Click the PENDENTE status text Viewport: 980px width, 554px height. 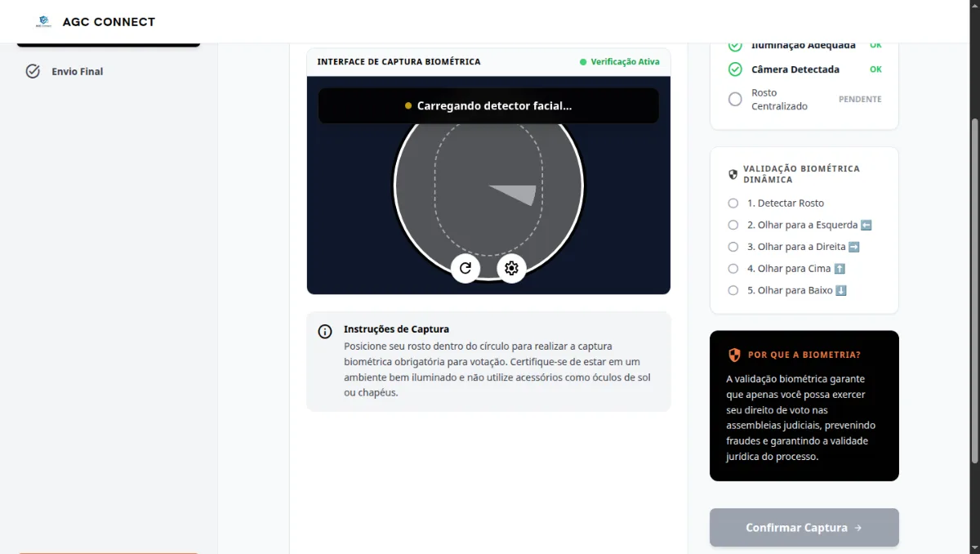(860, 99)
